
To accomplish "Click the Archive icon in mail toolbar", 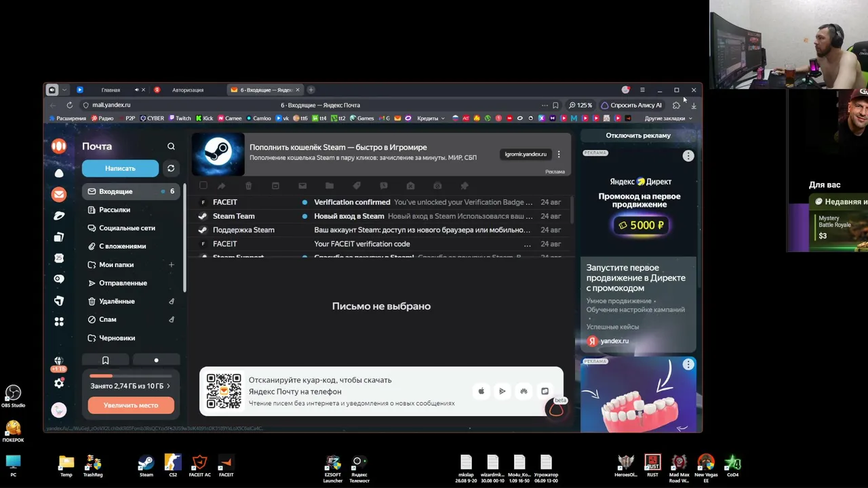I will [x=275, y=186].
